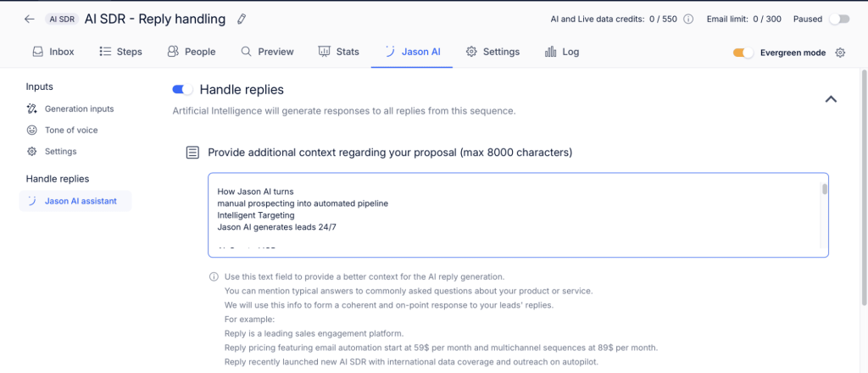
Task: Select the Jason AI tab
Action: (x=413, y=52)
